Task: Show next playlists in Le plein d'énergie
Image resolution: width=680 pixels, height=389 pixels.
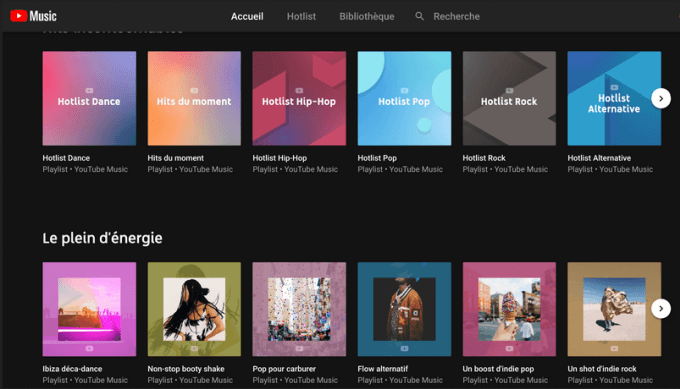Action: [660, 309]
